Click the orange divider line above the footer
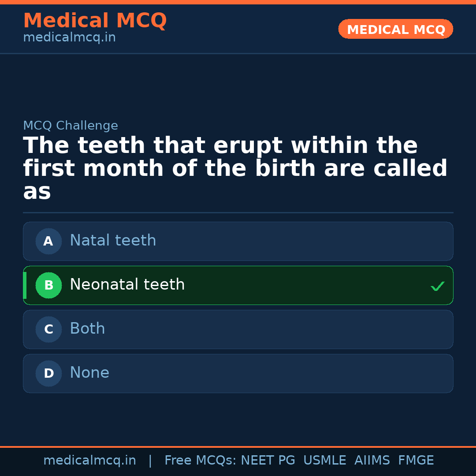 [x=238, y=446]
